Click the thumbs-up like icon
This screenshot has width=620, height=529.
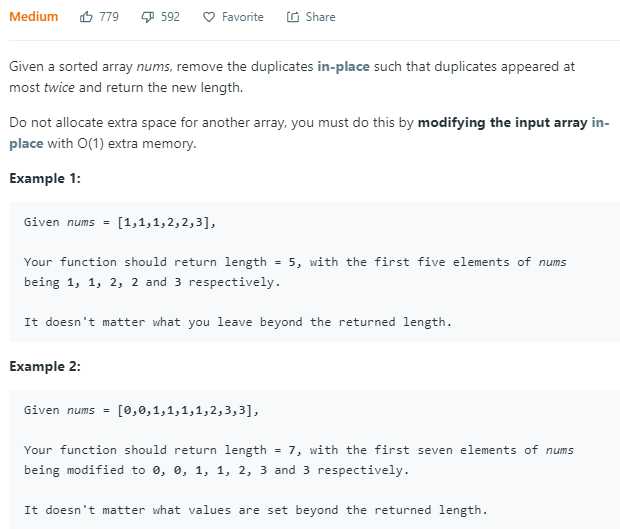click(86, 17)
